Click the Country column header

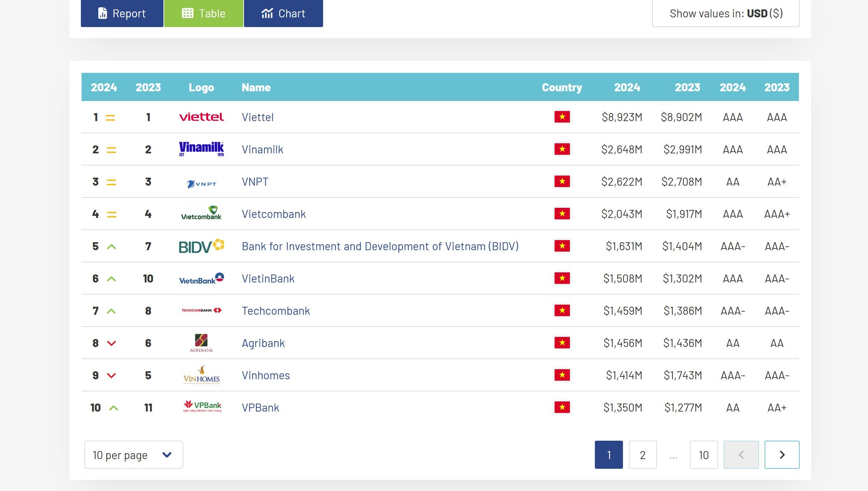point(562,87)
